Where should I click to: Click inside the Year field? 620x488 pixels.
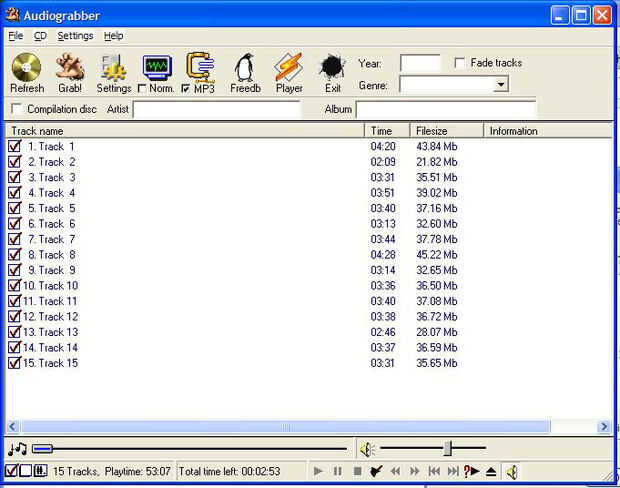click(420, 63)
